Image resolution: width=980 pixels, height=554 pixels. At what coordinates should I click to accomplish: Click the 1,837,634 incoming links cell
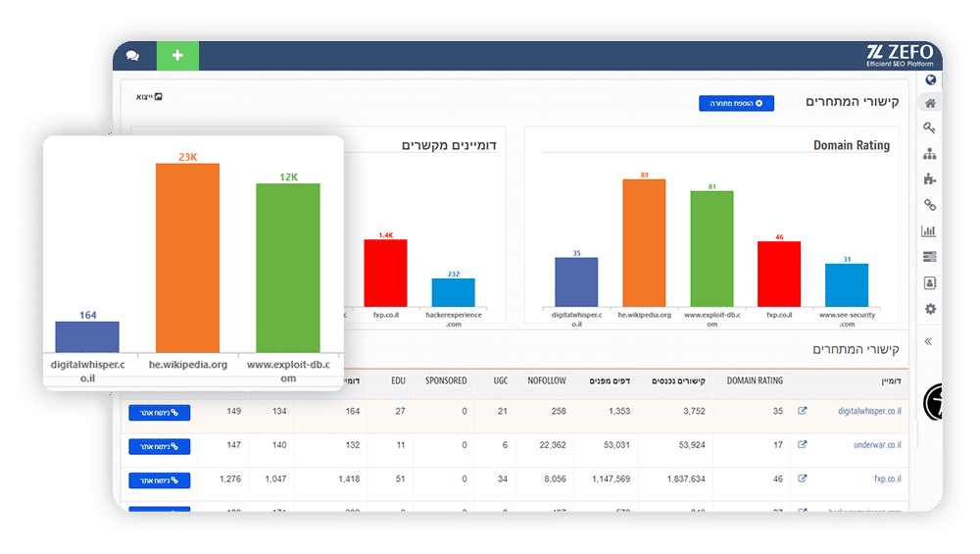pos(686,478)
